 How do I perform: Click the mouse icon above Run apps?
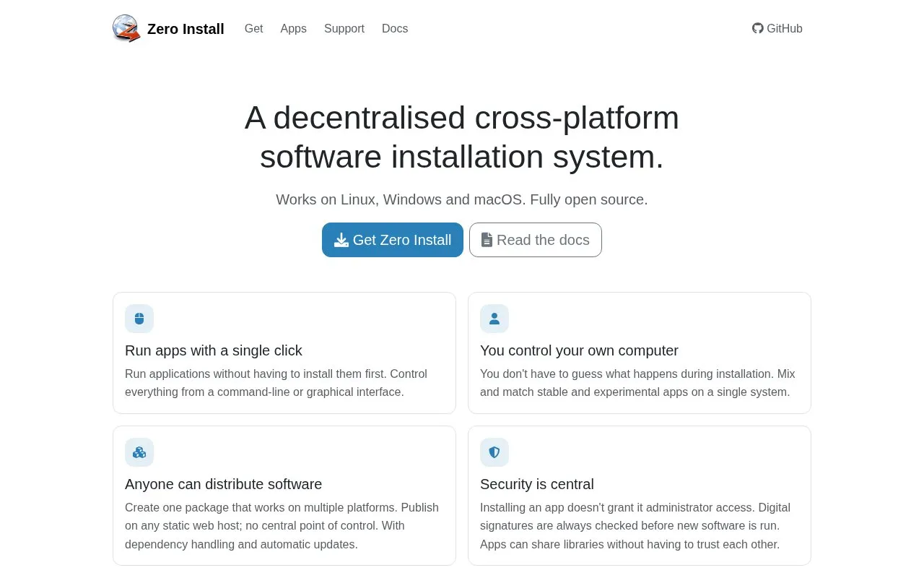click(x=139, y=319)
